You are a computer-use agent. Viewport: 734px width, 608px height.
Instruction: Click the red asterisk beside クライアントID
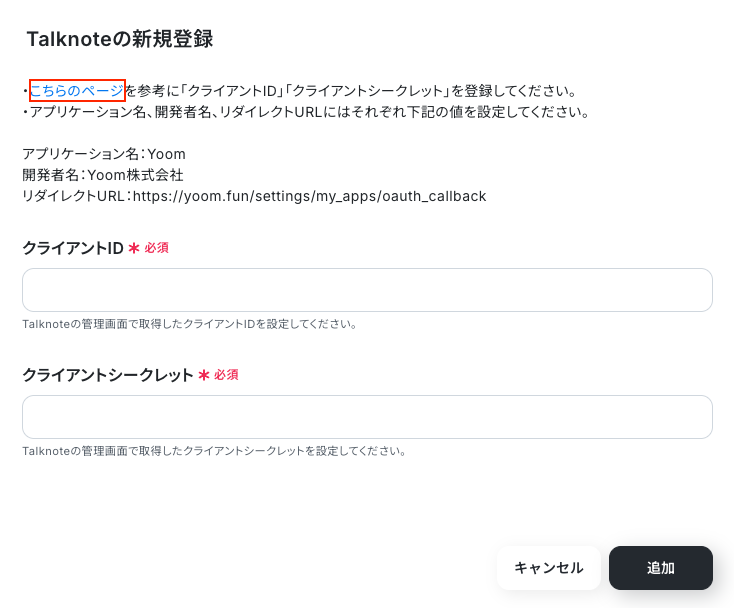[x=134, y=248]
